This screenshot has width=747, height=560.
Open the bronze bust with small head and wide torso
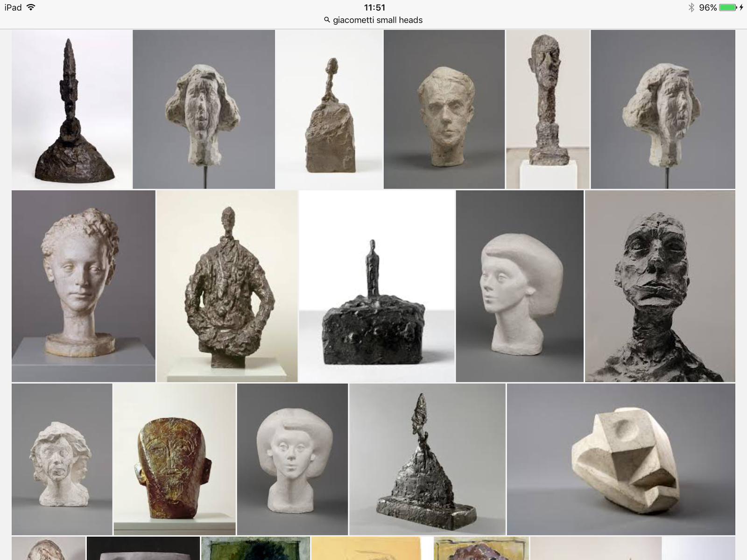[x=227, y=286]
